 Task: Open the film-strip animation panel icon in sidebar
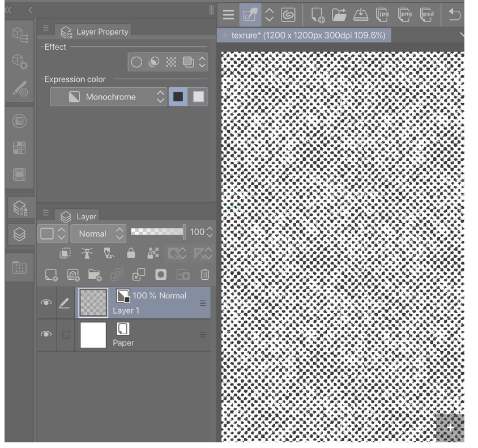pos(19,174)
